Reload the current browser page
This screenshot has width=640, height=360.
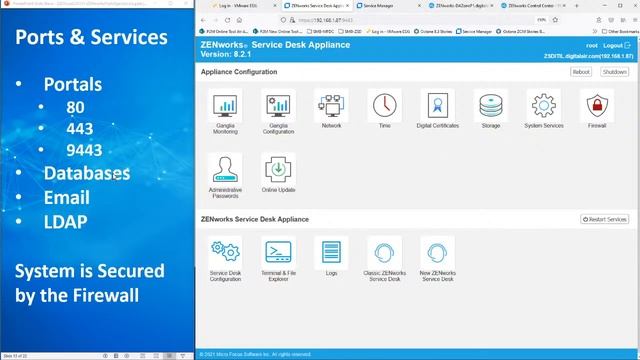tap(227, 20)
